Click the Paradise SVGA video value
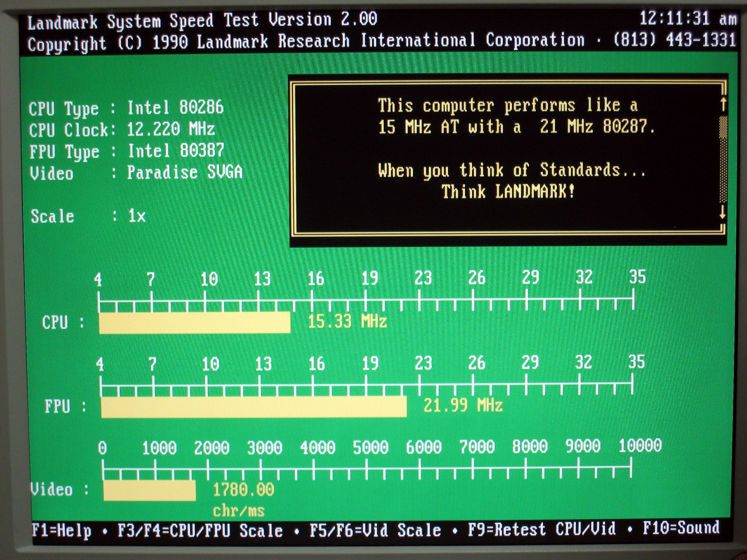 tap(185, 172)
